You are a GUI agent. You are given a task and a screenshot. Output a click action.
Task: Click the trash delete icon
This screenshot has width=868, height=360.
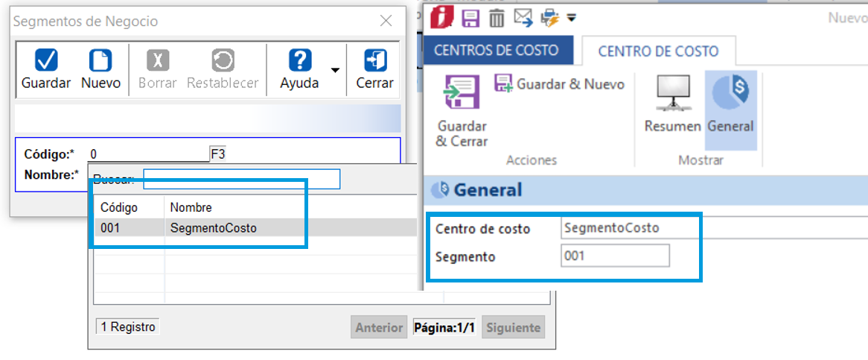497,18
